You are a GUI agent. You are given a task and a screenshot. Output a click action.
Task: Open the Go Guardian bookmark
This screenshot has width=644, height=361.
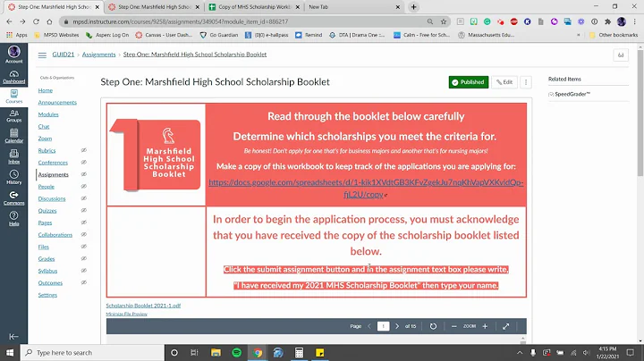[219, 35]
